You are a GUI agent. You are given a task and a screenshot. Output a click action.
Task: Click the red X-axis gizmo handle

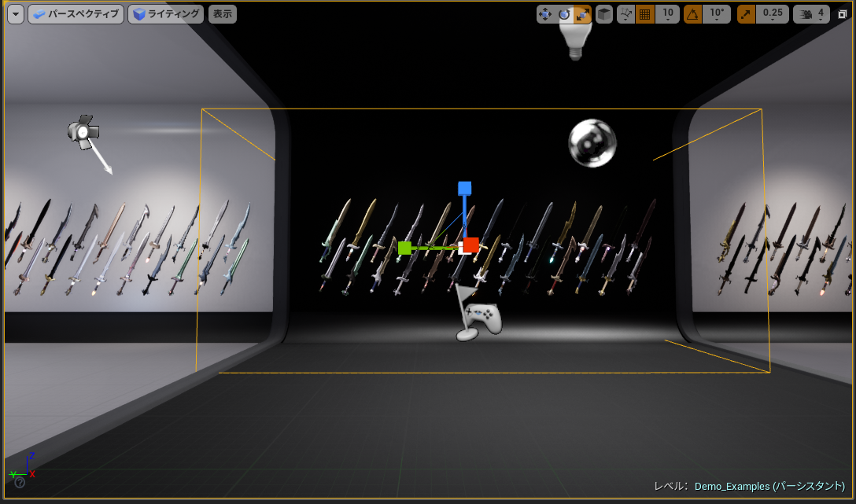(470, 245)
